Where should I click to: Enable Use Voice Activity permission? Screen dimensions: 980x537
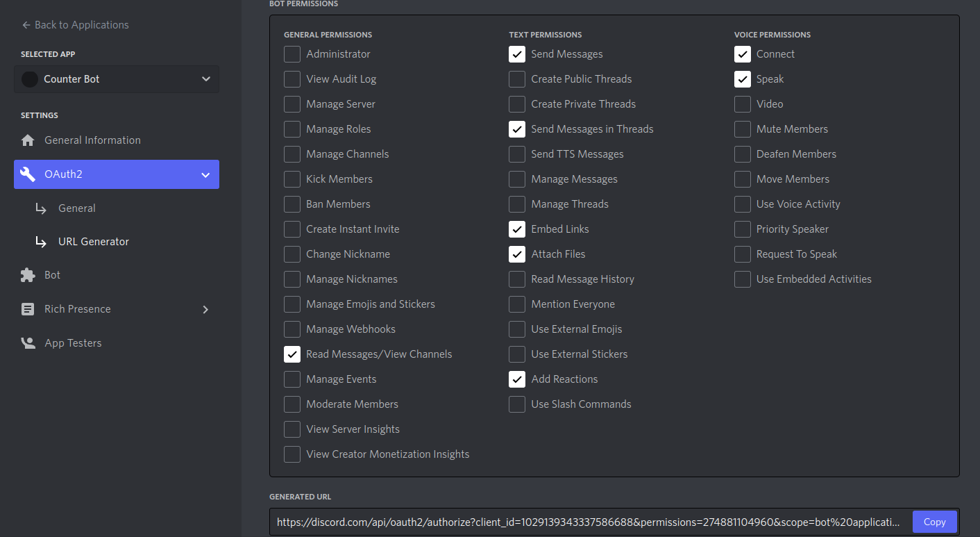pos(743,204)
